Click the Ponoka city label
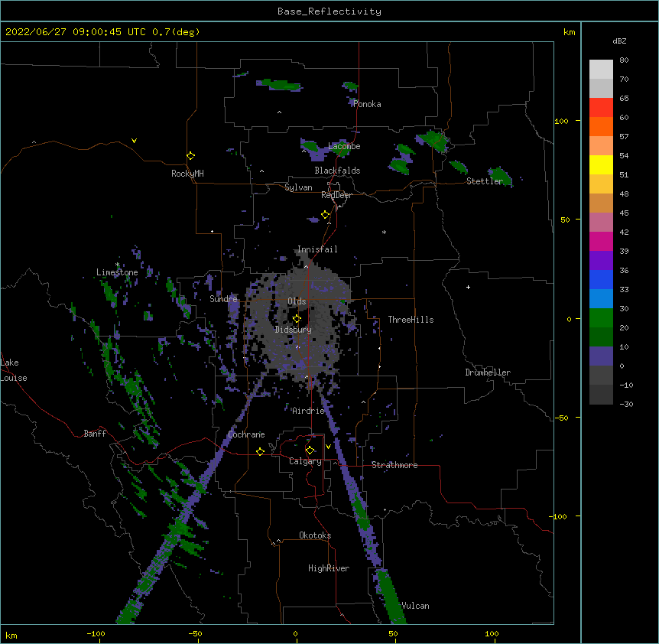659x644 pixels. point(367,104)
